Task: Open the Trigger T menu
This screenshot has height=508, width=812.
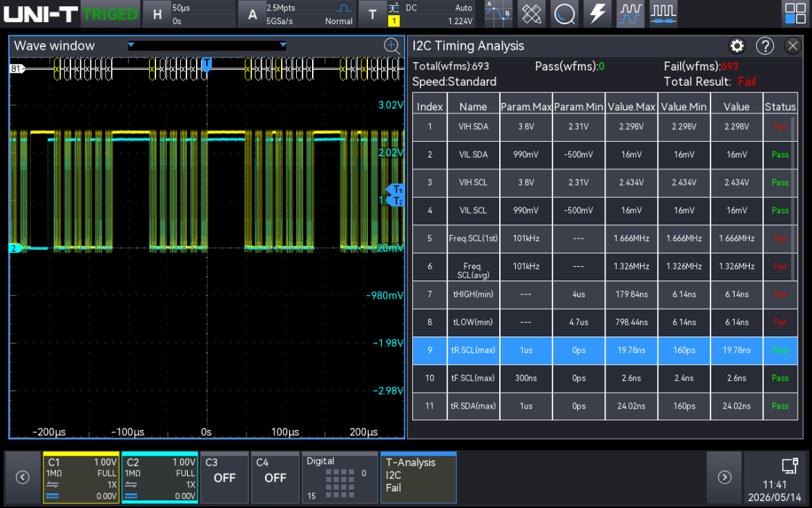Action: click(372, 15)
